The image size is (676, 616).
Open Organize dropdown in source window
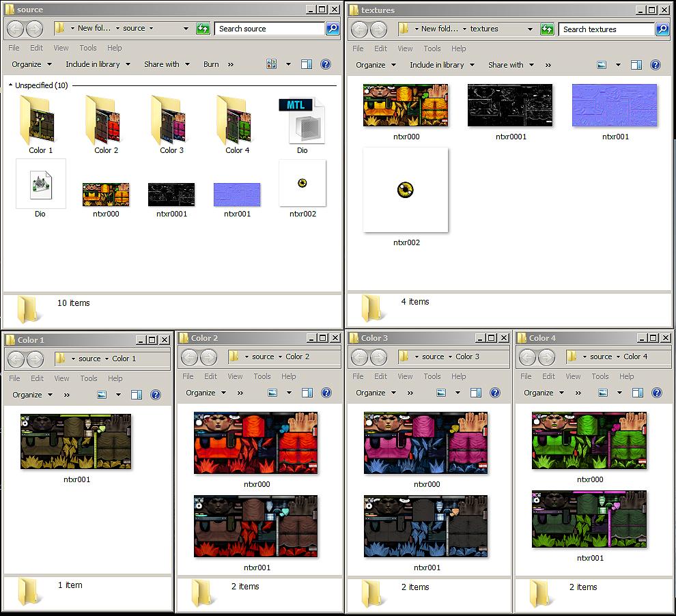coord(31,64)
